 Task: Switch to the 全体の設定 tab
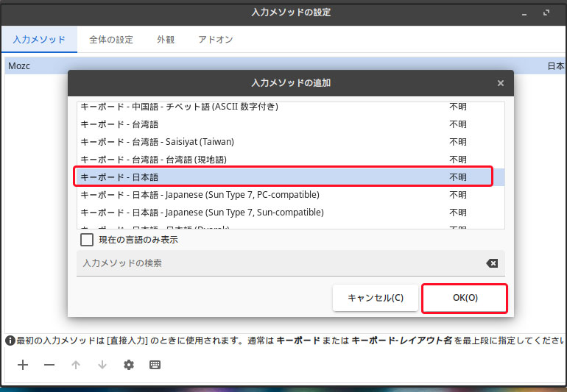click(111, 40)
